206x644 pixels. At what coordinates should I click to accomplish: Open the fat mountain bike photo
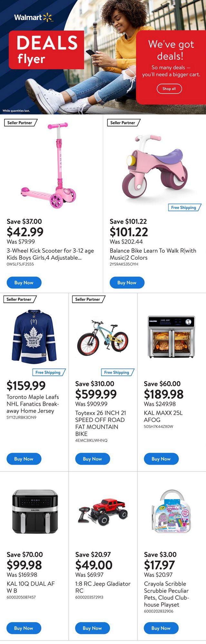pyautogui.click(x=103, y=338)
